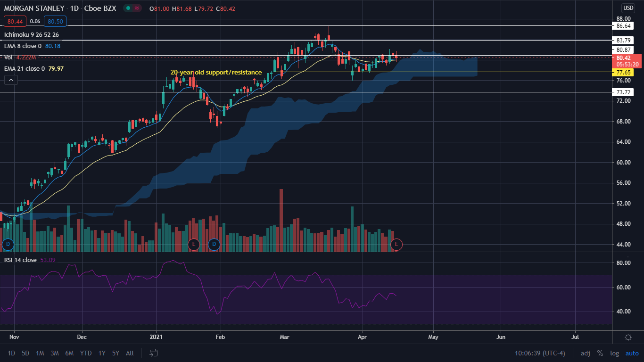Select the Vol 4.222M legend

(21, 58)
